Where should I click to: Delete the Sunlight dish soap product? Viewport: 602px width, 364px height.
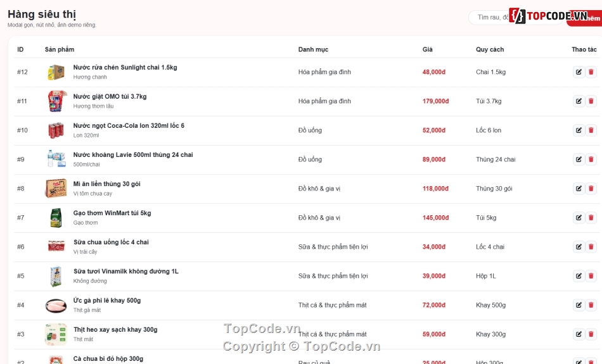(591, 72)
